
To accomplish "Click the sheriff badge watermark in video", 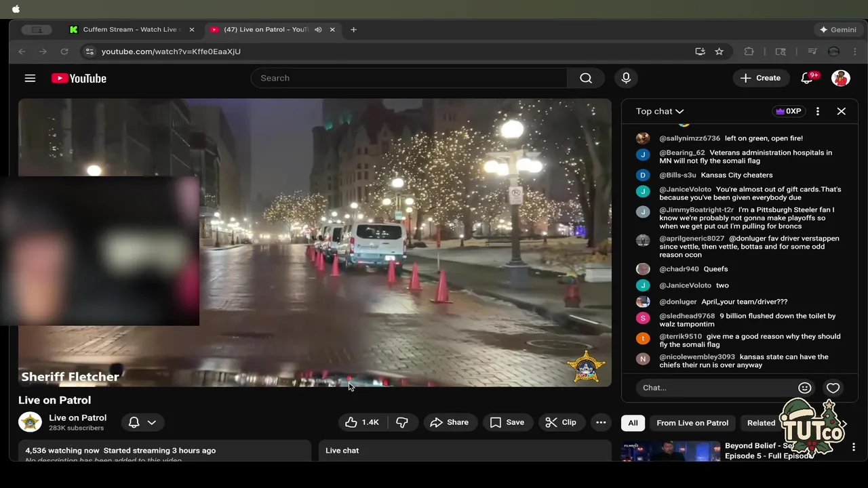I will coord(586,367).
